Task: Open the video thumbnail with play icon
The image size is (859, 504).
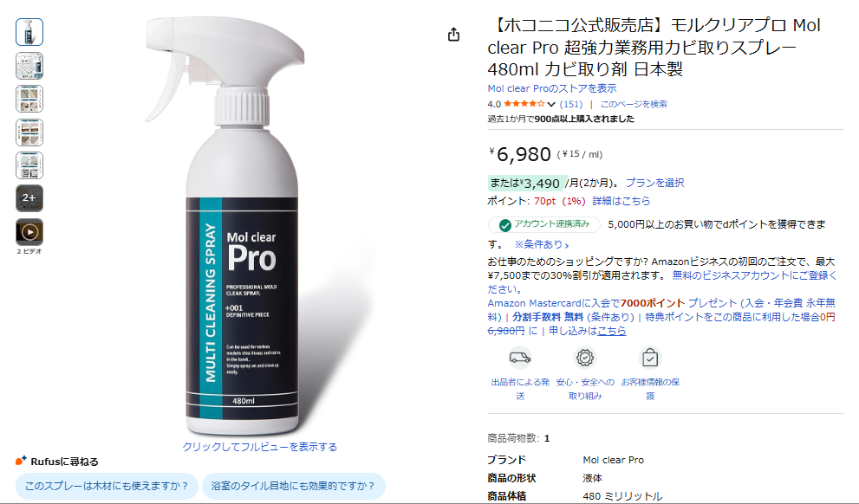Action: pyautogui.click(x=29, y=232)
